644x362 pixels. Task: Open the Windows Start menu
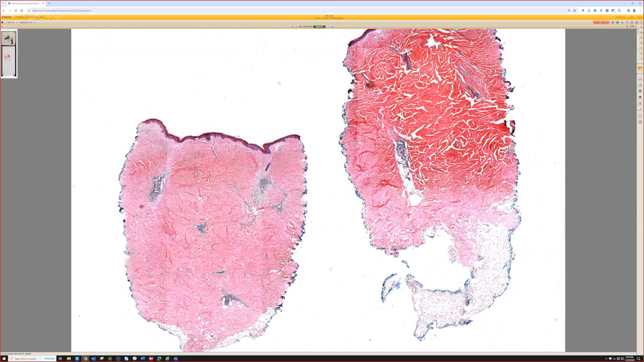pos(3,358)
